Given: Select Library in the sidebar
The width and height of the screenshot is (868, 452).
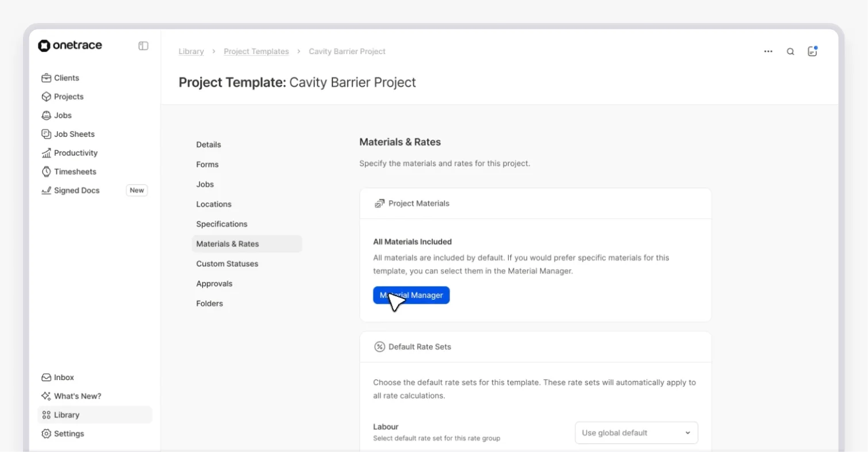Looking at the screenshot, I should tap(95, 415).
